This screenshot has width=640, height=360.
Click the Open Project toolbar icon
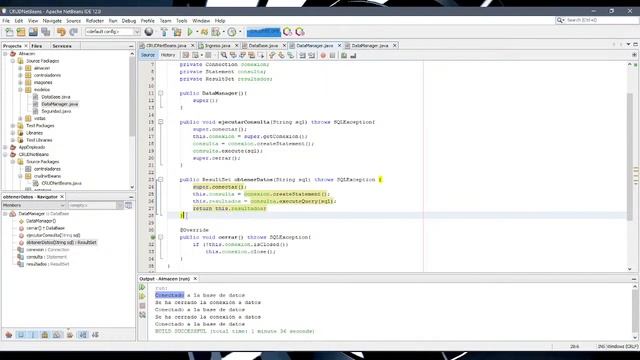point(33,32)
